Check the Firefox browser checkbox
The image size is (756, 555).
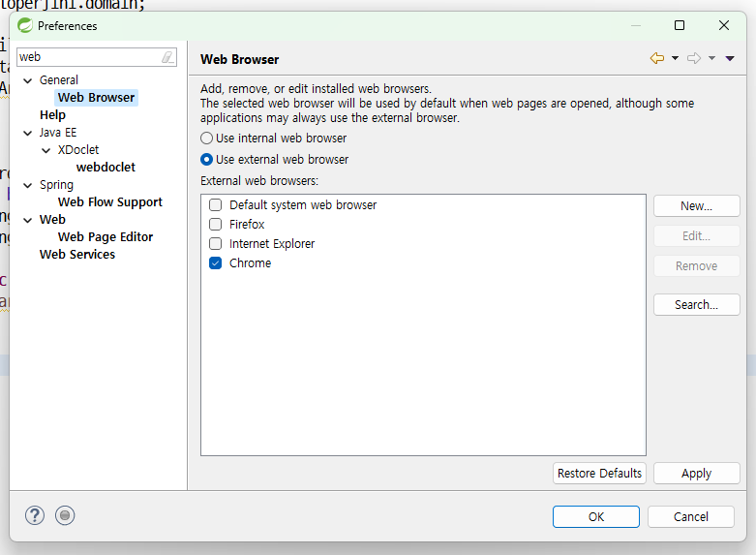(216, 225)
